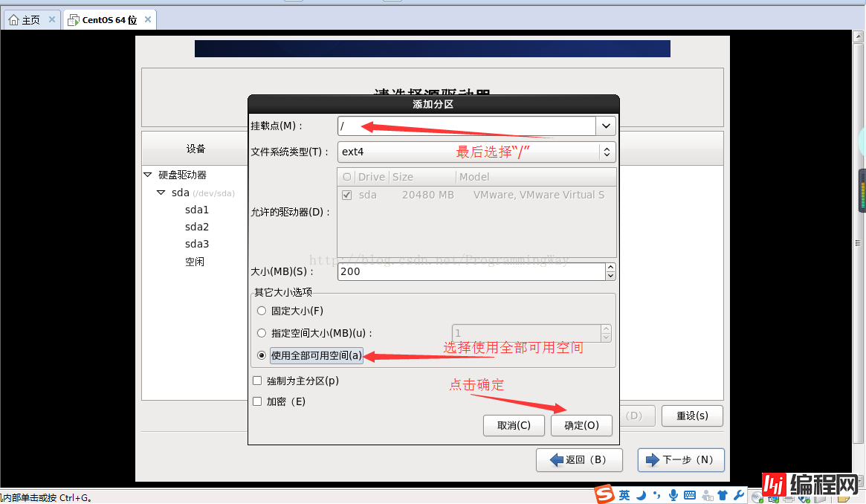
Task: Click the 取消(C) button
Action: pyautogui.click(x=514, y=425)
